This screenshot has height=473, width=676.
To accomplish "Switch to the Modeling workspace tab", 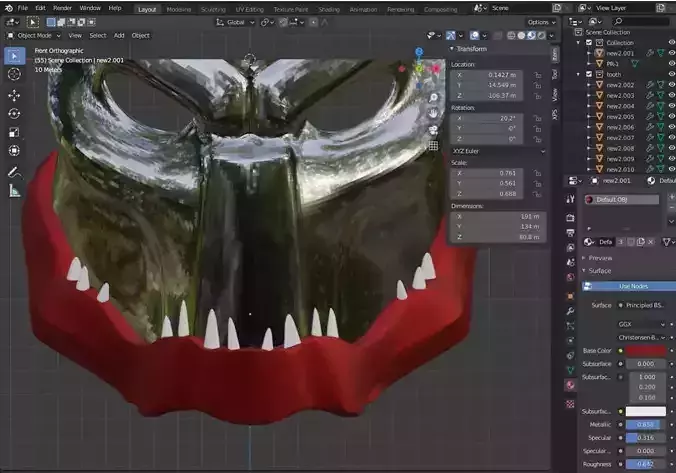I will 178,9.
